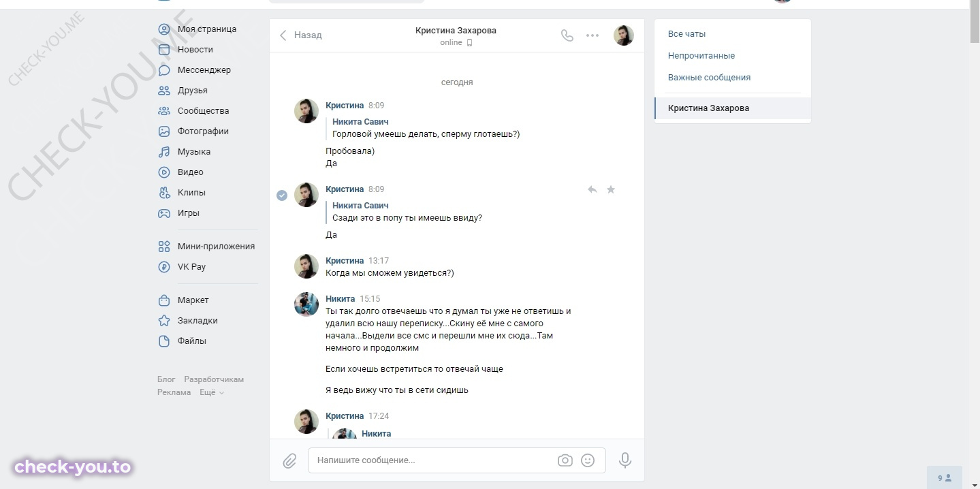Click Кристина sender name at 13:17
The width and height of the screenshot is (980, 489).
tap(345, 261)
